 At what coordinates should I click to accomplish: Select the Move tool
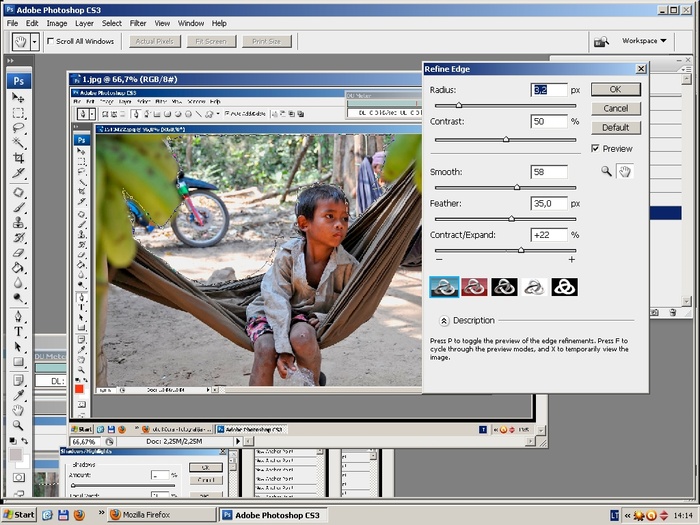[19, 98]
